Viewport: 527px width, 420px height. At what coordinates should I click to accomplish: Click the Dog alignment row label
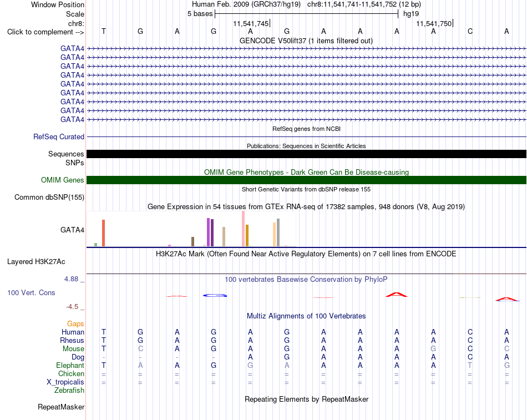(78, 357)
